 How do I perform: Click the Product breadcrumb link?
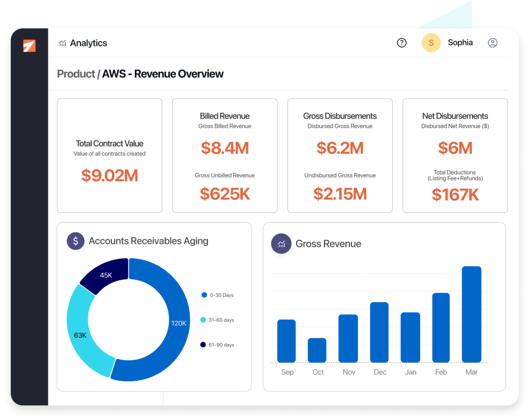tap(76, 74)
